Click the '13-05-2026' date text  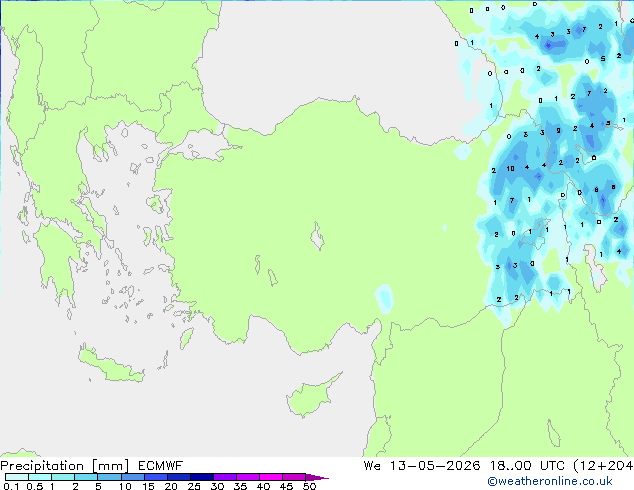click(x=435, y=466)
